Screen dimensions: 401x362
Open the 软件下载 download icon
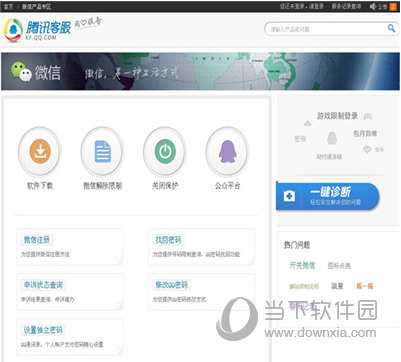[x=40, y=152]
